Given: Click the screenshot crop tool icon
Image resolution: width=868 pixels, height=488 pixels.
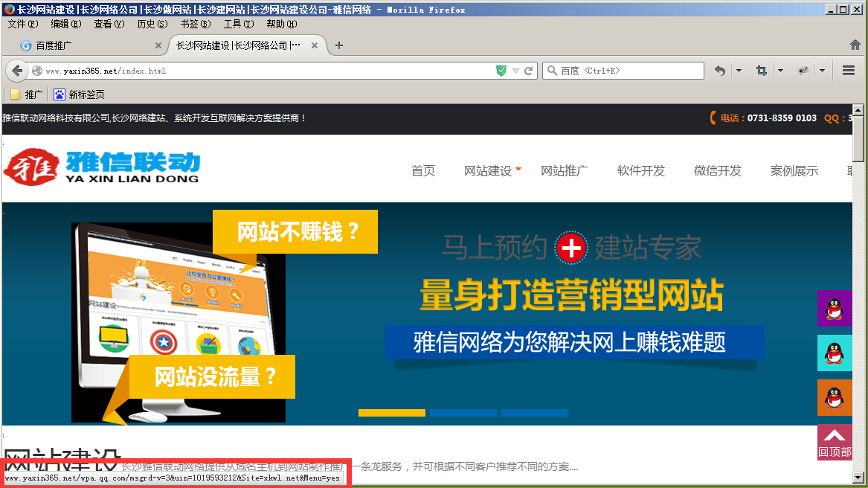Looking at the screenshot, I should 761,71.
